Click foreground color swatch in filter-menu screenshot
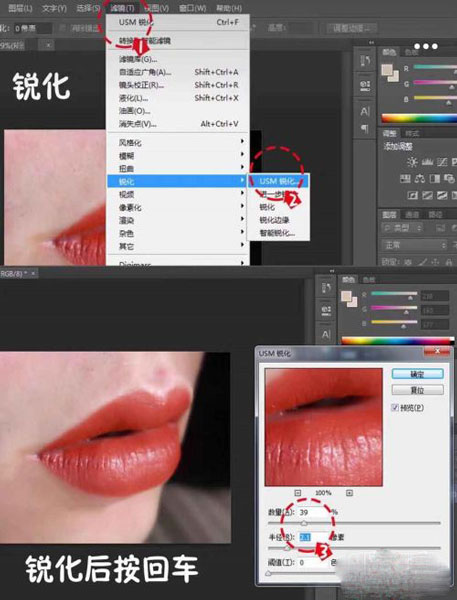 (x=387, y=70)
